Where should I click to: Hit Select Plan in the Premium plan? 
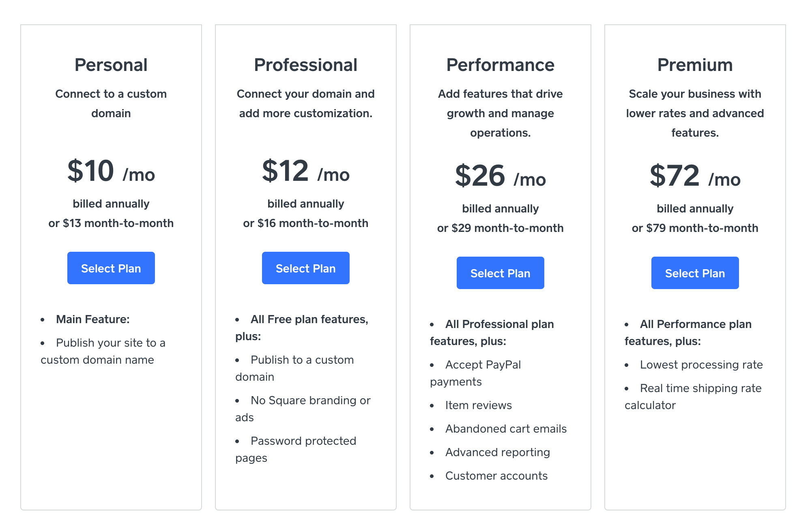[x=695, y=273]
